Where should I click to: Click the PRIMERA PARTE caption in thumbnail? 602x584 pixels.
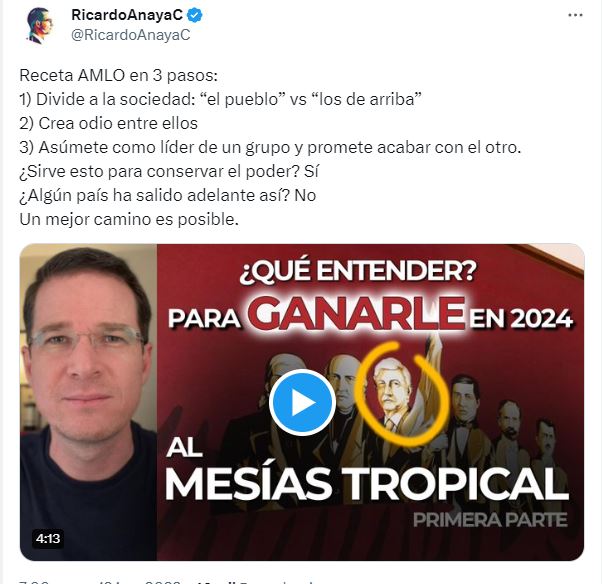[490, 520]
